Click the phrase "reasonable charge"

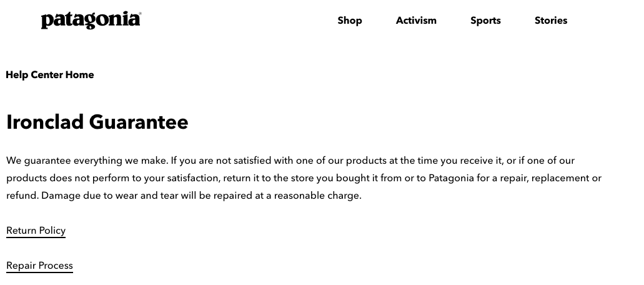point(317,196)
